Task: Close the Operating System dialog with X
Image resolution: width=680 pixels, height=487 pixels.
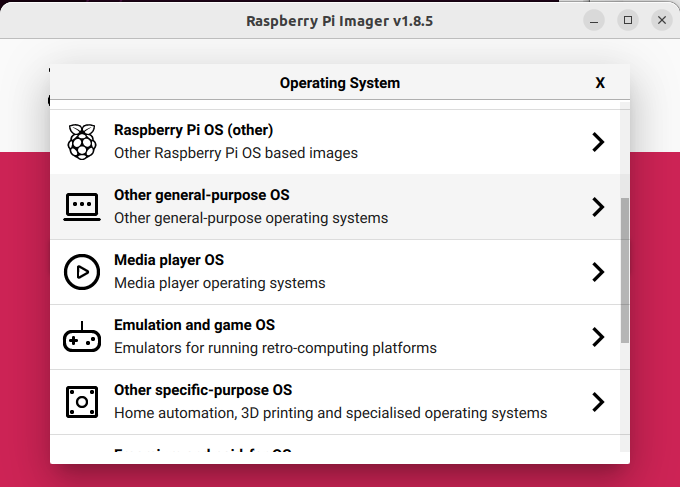Action: [x=600, y=83]
